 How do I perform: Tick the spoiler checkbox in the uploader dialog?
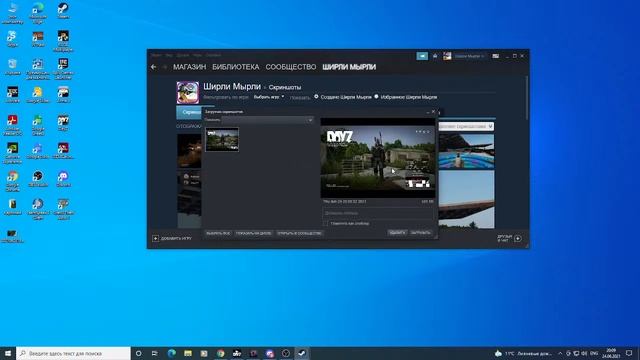click(x=325, y=224)
